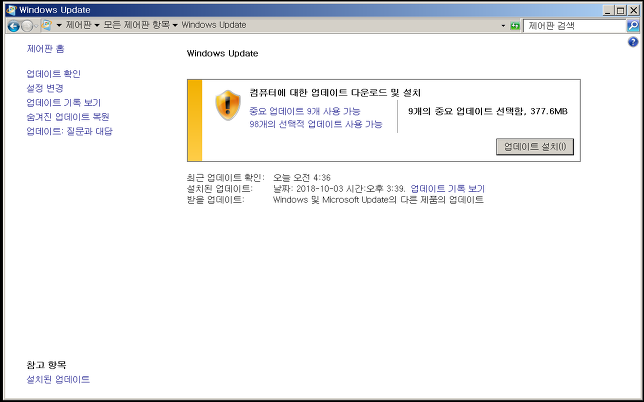
Task: Click the green refresh icon in address bar
Action: pos(515,26)
